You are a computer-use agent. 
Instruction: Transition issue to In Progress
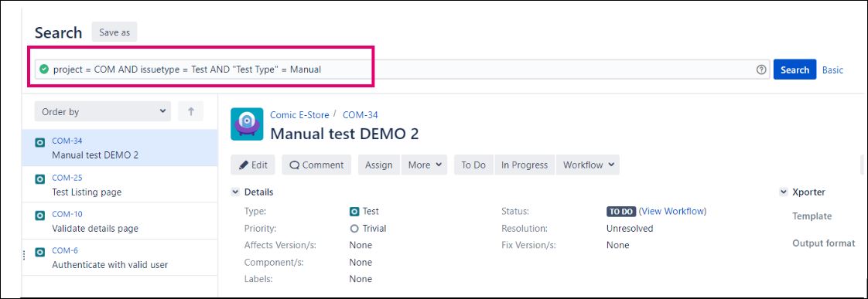click(x=525, y=165)
